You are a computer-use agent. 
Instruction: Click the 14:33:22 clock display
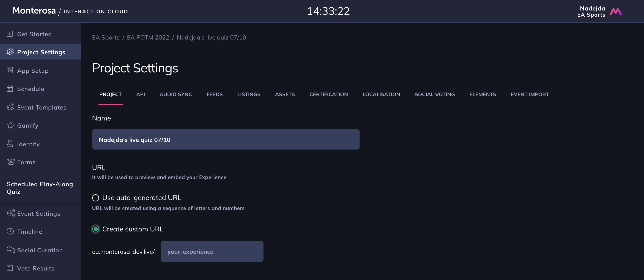point(328,11)
